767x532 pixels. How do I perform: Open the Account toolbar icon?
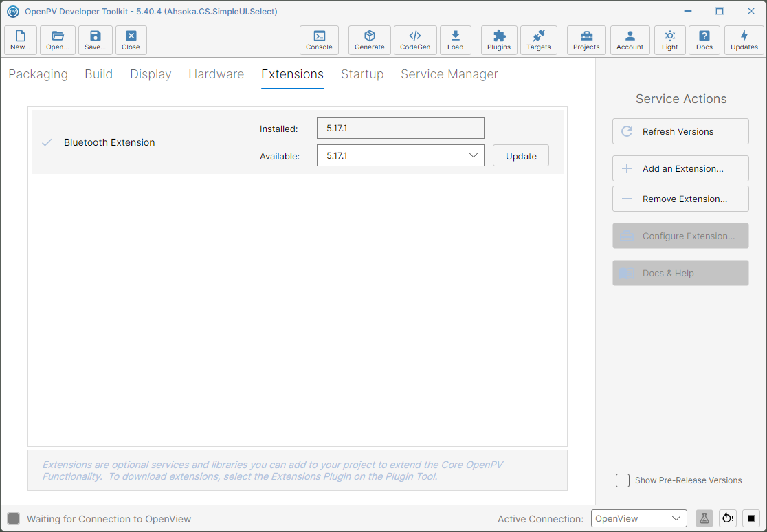[630, 40]
